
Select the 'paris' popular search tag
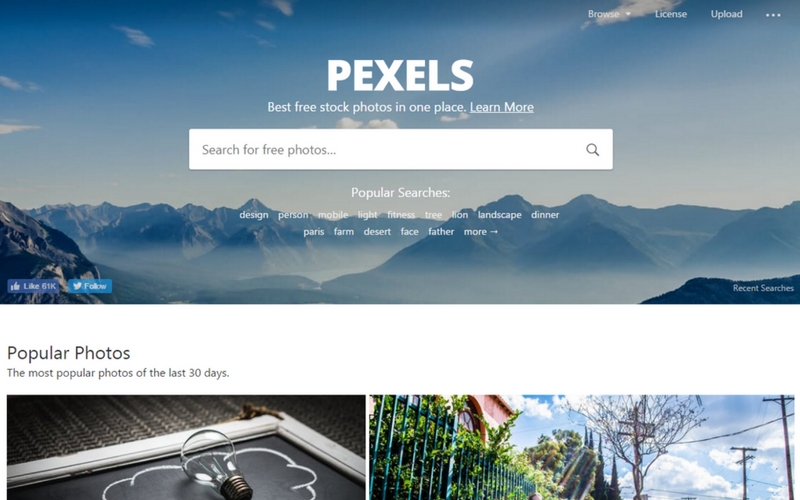[x=314, y=232]
